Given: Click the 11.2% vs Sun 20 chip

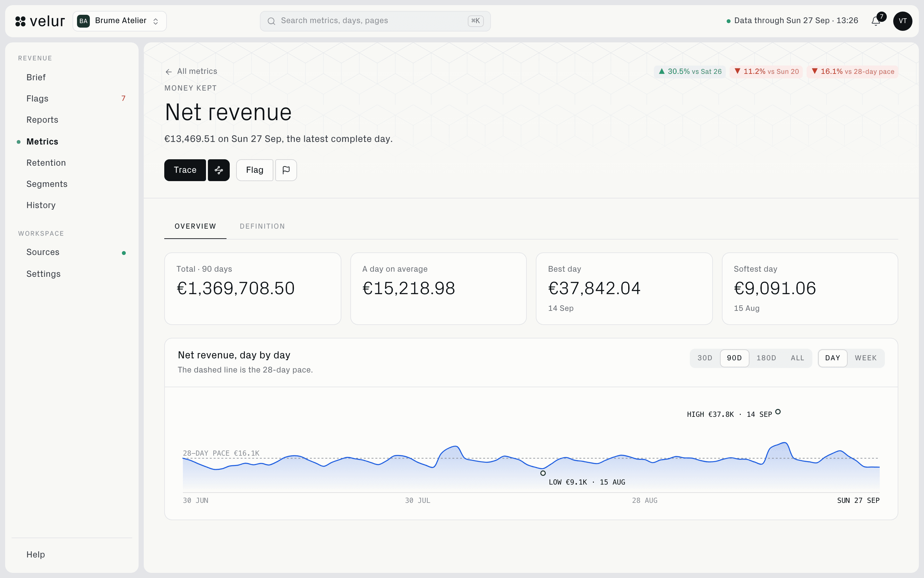Looking at the screenshot, I should tap(766, 72).
